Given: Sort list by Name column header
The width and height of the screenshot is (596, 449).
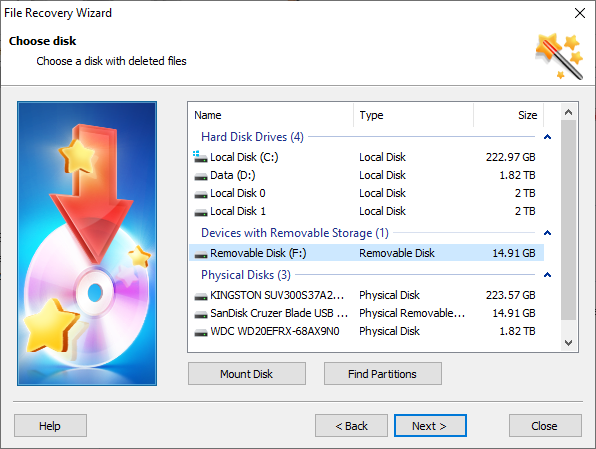Looking at the screenshot, I should (x=271, y=115).
